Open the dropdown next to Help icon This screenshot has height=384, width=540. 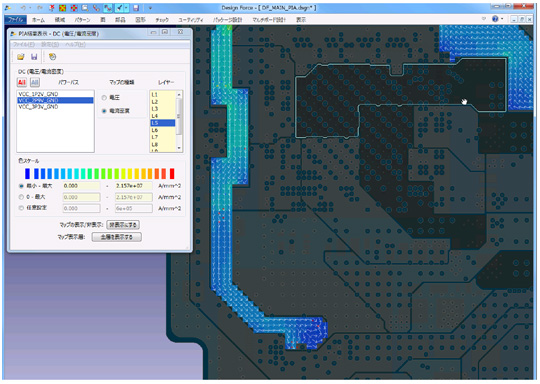[502, 19]
